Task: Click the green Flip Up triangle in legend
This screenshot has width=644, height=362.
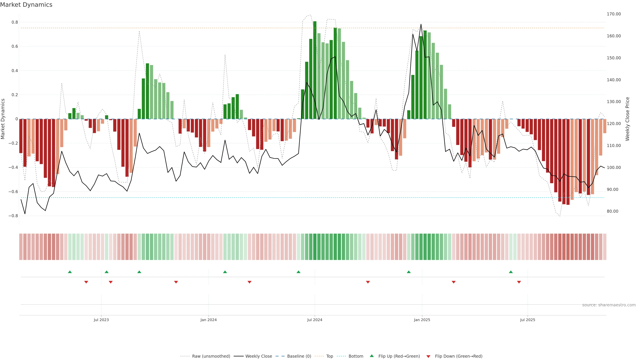Action: coord(372,356)
